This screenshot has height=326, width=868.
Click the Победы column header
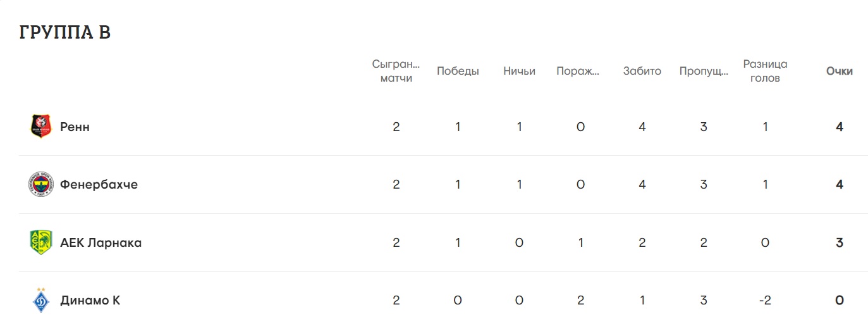pos(458,71)
